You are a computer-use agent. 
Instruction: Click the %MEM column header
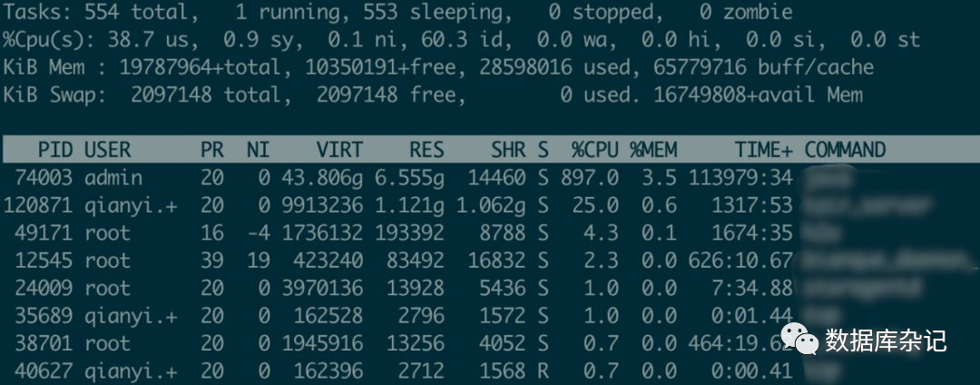coord(653,150)
